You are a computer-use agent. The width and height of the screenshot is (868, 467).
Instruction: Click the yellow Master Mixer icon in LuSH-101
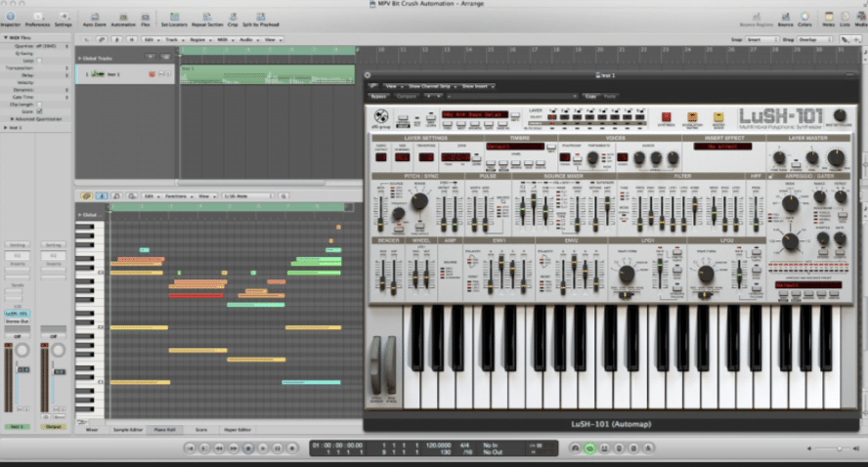click(x=718, y=117)
